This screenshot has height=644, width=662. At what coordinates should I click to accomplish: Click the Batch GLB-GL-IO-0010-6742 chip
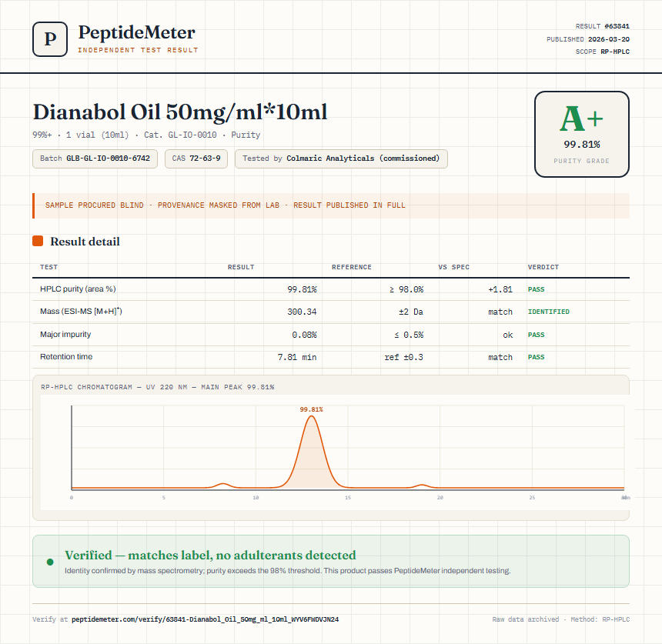click(x=95, y=158)
